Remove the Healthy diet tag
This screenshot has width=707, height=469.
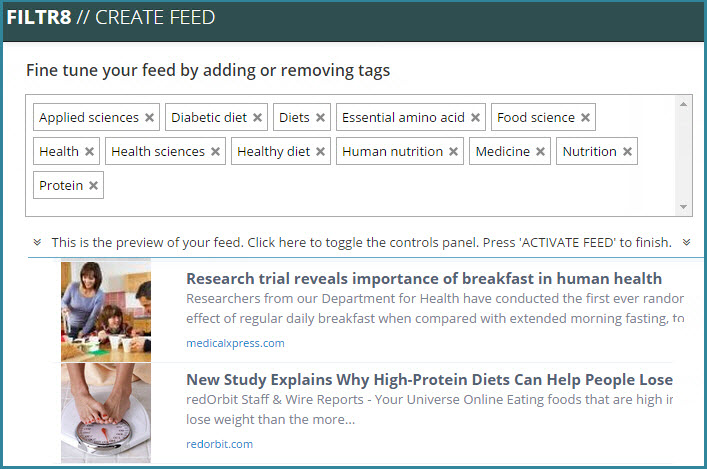[x=321, y=152]
